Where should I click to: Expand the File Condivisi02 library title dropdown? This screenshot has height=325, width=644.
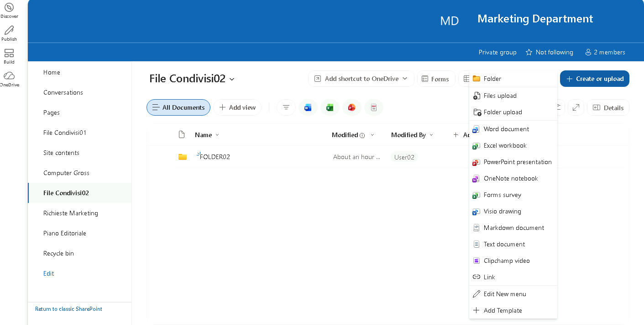[232, 79]
